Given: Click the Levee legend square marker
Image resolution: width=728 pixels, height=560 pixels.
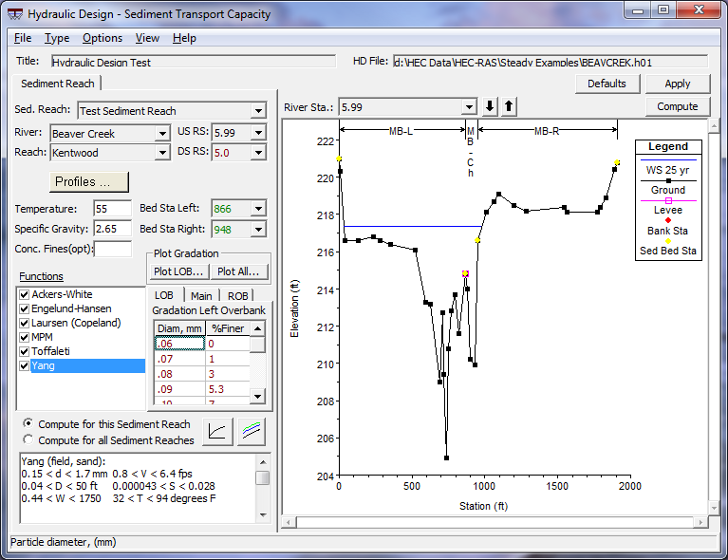Looking at the screenshot, I should click(x=668, y=200).
